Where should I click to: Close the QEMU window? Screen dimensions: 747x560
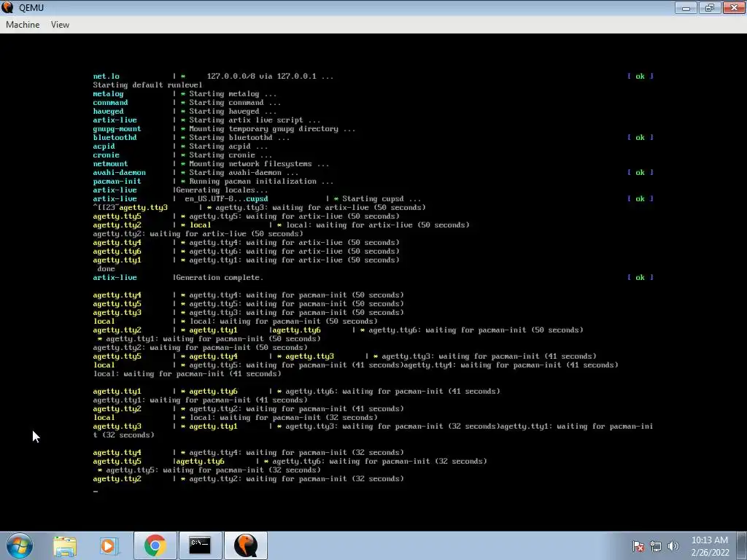click(734, 7)
